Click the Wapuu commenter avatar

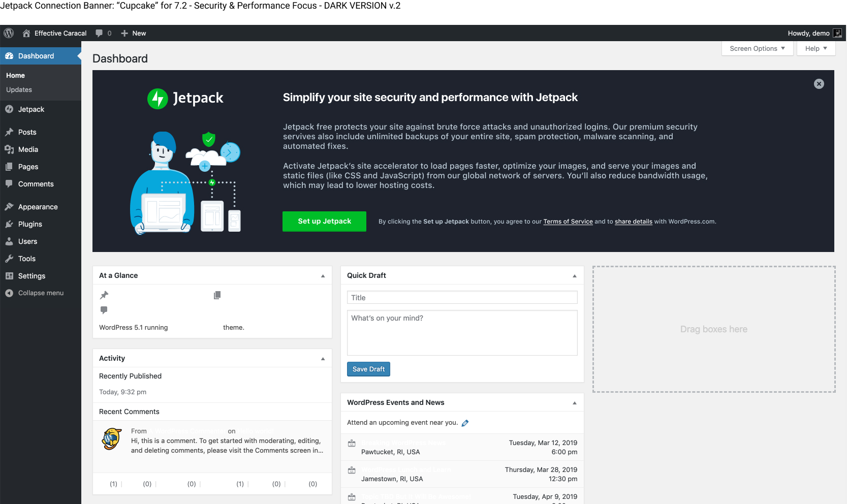point(112,439)
